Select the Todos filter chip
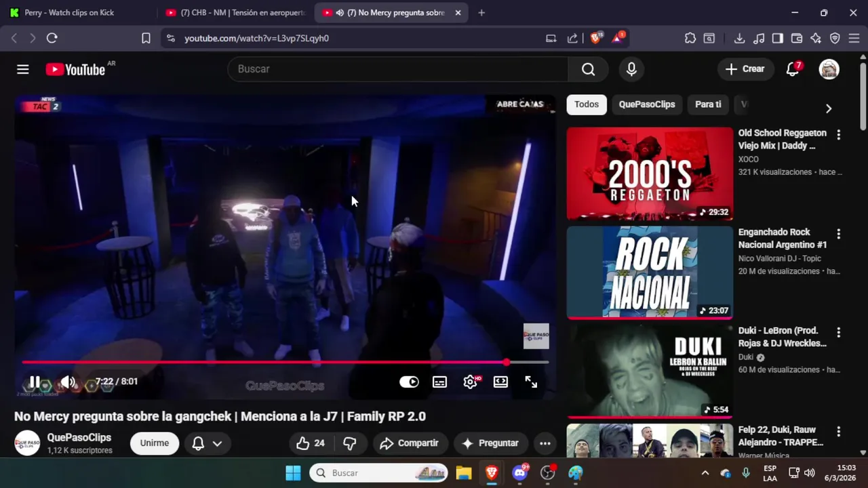868x488 pixels. point(587,104)
